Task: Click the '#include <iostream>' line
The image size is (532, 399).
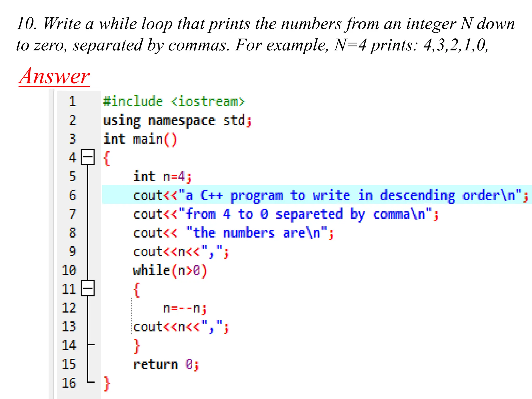Action: (174, 101)
